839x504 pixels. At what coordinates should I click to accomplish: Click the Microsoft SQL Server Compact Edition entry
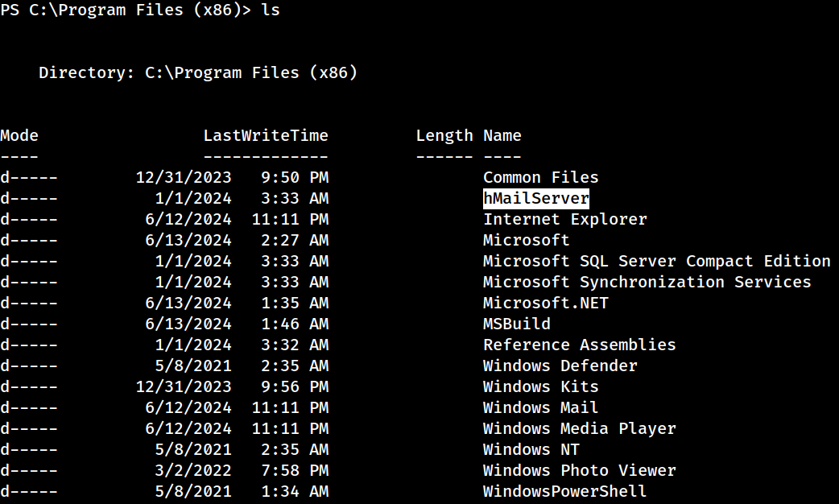(656, 261)
